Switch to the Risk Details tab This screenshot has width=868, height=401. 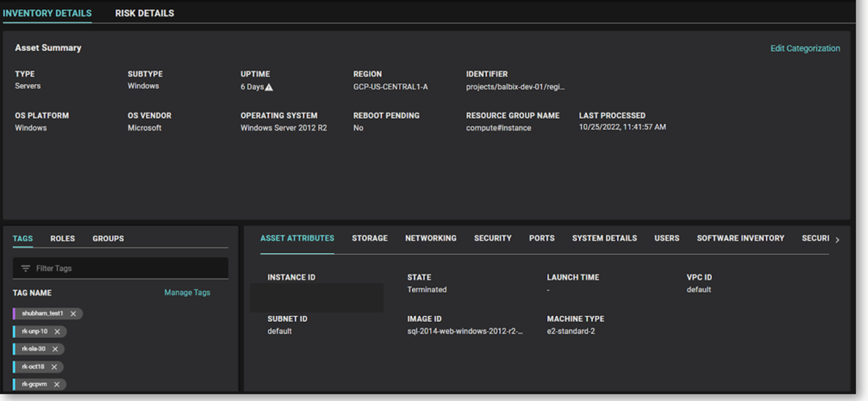click(x=144, y=13)
